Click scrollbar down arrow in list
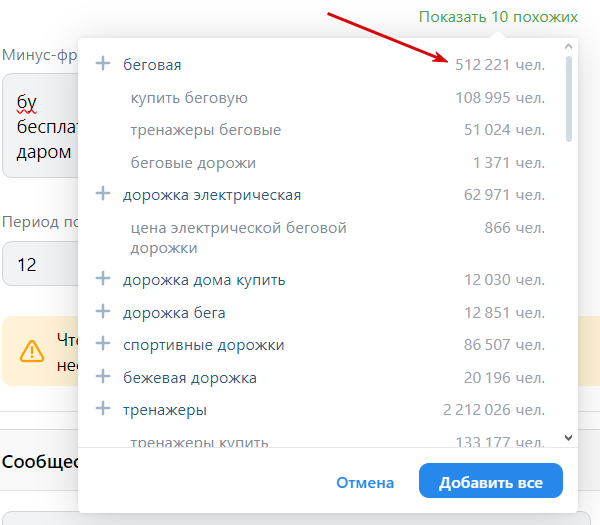 (569, 438)
